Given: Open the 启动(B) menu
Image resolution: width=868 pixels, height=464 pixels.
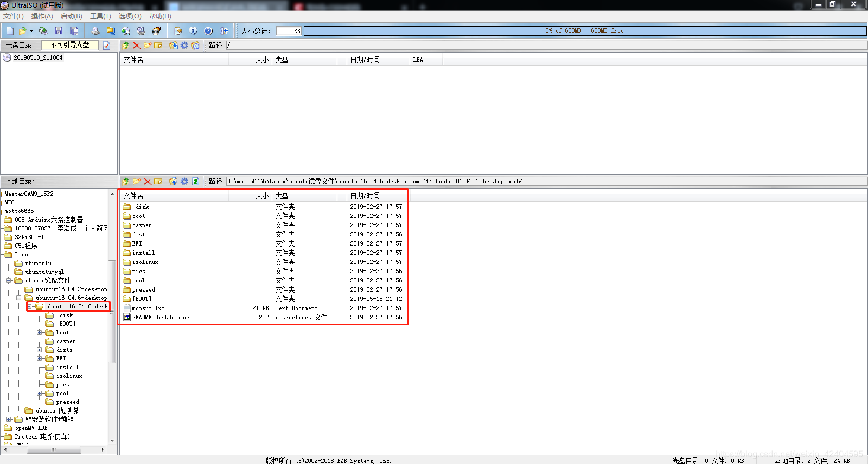Looking at the screenshot, I should click(x=72, y=16).
